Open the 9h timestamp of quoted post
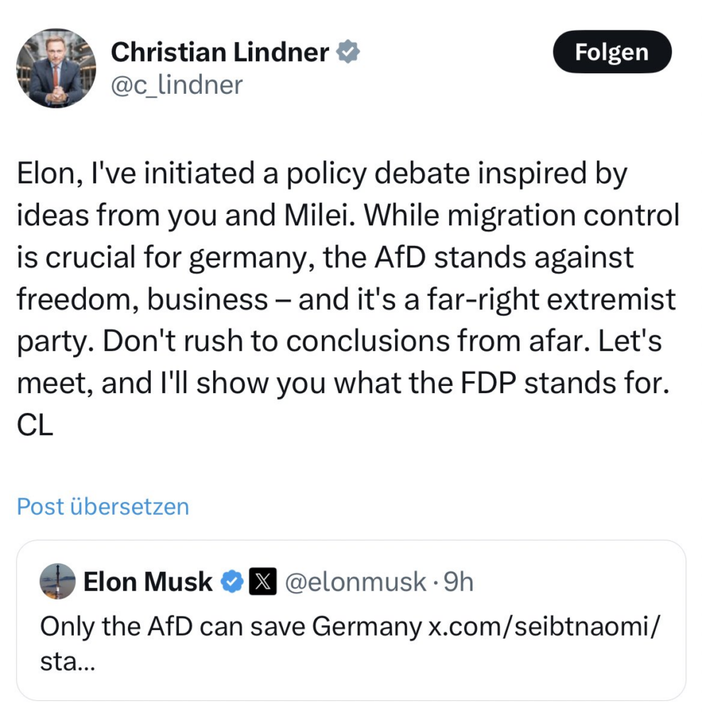 [x=458, y=582]
